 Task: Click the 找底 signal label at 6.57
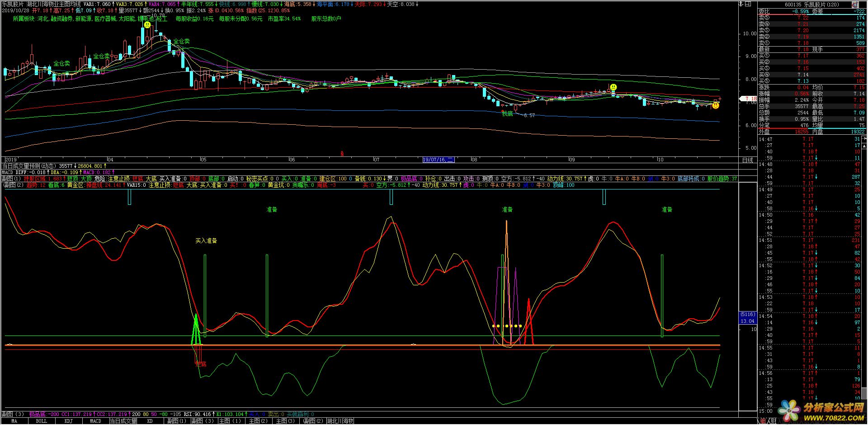pos(508,114)
